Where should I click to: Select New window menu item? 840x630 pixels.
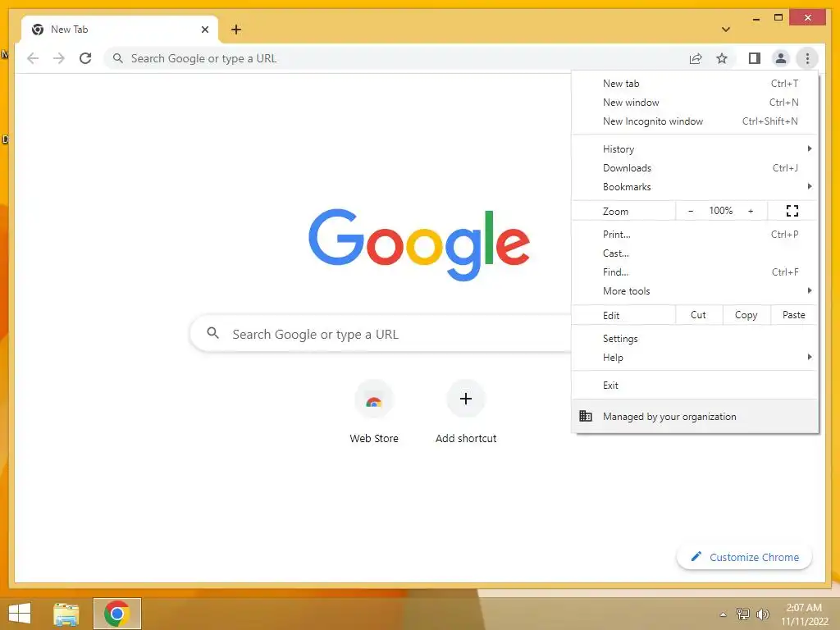(695, 103)
